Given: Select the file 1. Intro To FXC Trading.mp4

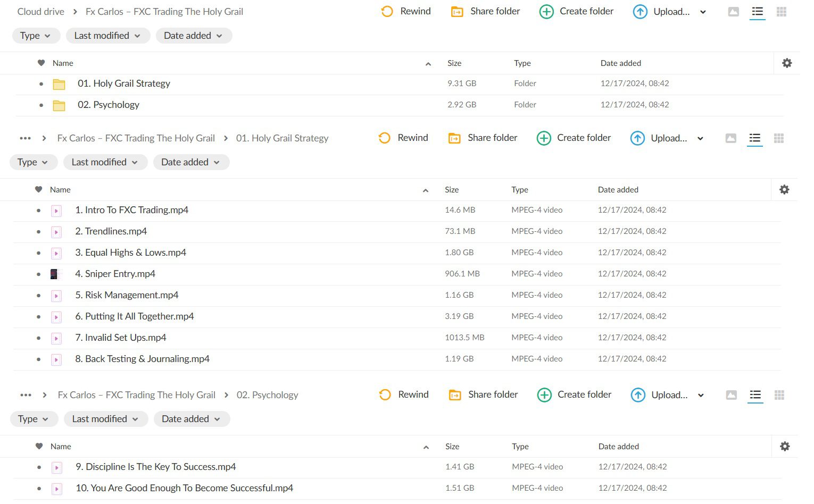Looking at the screenshot, I should tap(132, 210).
